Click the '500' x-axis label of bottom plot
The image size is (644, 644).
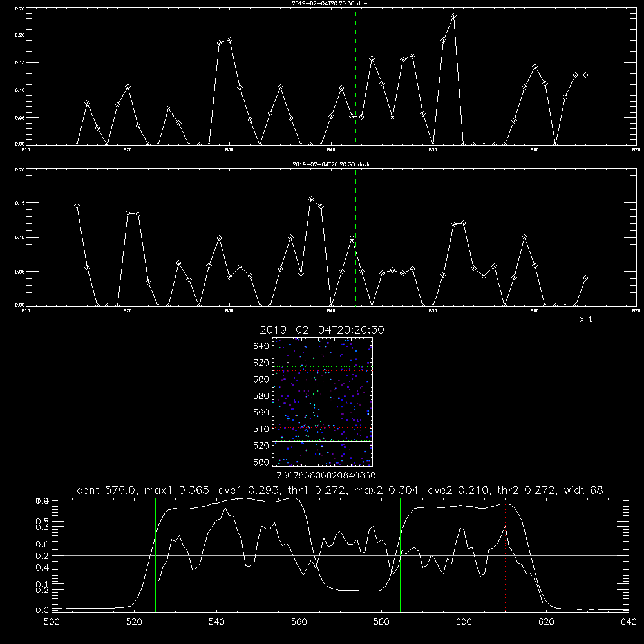point(52,622)
